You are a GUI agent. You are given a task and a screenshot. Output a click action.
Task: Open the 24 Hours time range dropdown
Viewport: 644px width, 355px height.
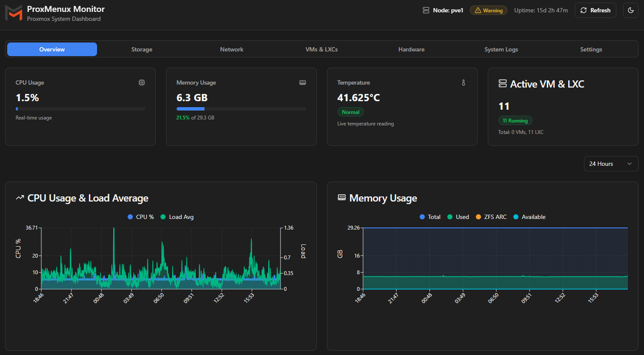point(610,164)
